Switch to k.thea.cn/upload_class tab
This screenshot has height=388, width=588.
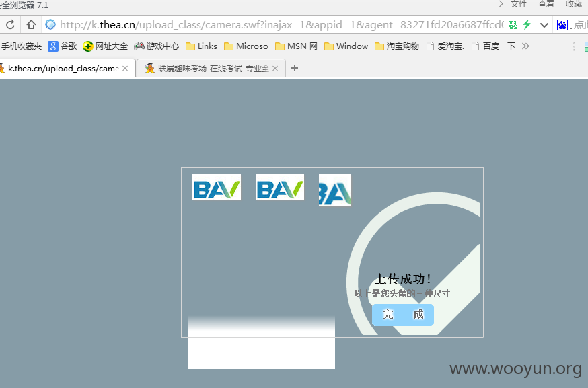click(64, 68)
